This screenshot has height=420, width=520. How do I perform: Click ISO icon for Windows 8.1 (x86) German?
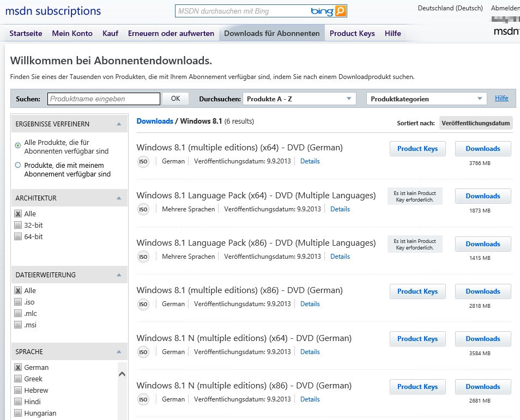pos(143,305)
